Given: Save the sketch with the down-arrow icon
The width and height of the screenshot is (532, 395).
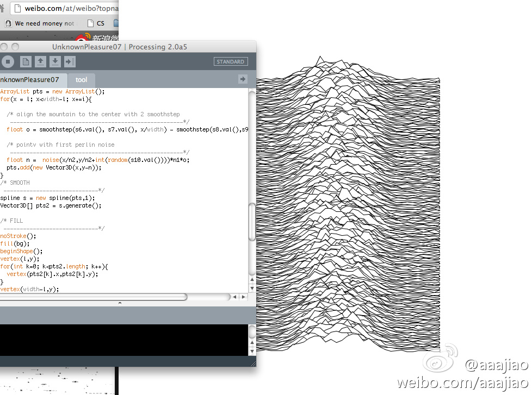Looking at the screenshot, I should coord(55,61).
